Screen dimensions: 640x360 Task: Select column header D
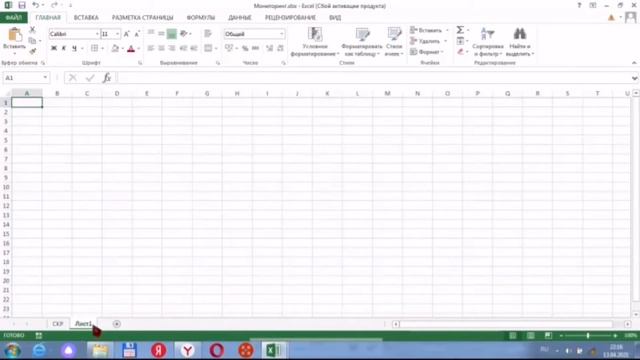[117, 93]
